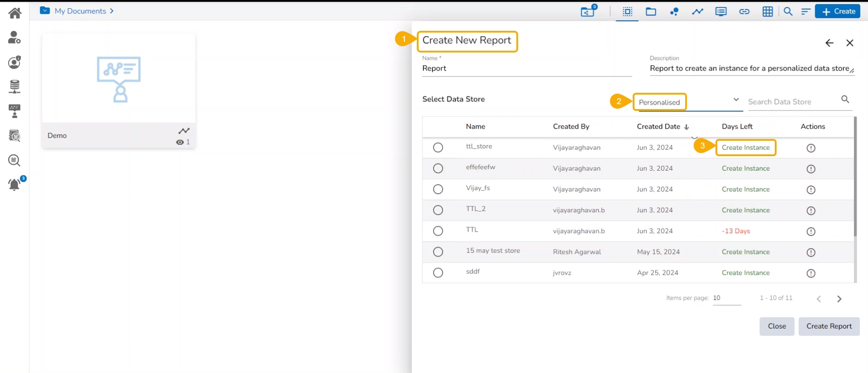Click the search magnifier in top toolbar

(788, 12)
